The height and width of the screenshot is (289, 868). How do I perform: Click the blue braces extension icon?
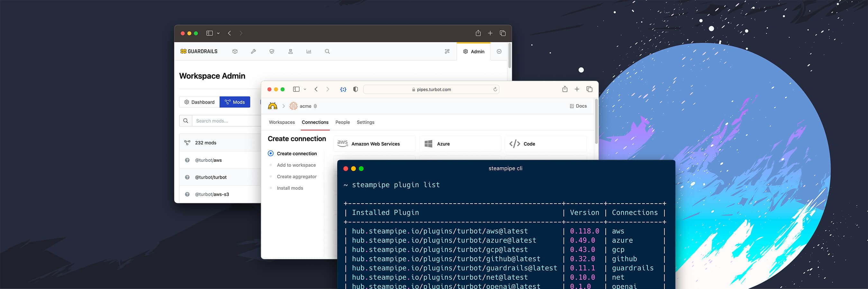click(x=343, y=89)
